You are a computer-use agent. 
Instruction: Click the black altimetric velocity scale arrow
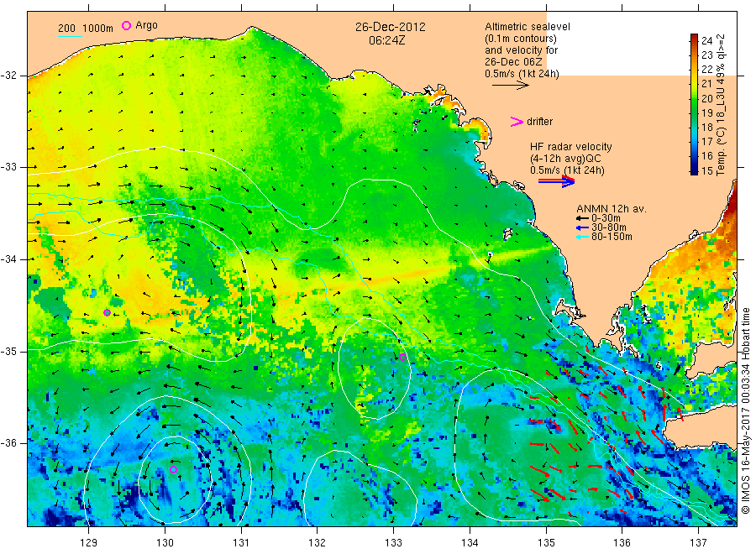tap(511, 86)
